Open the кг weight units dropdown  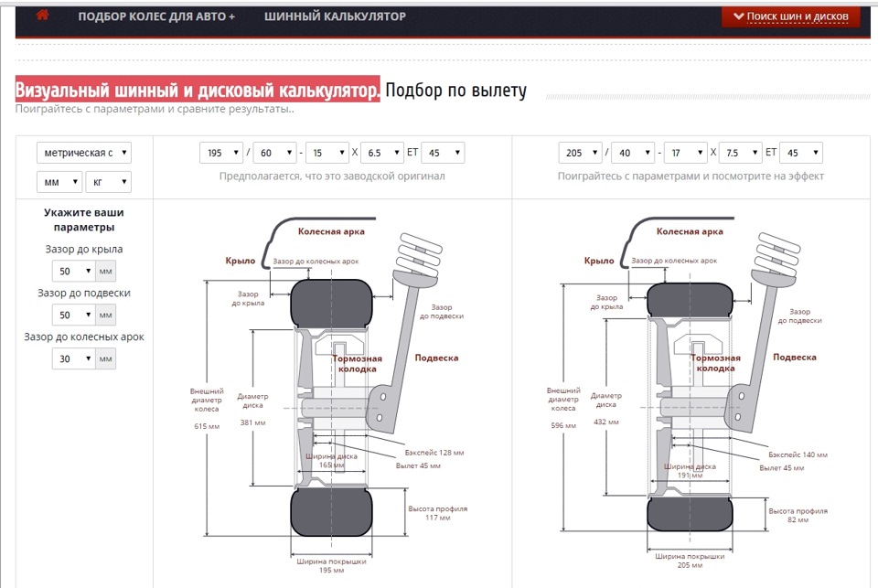(x=108, y=182)
